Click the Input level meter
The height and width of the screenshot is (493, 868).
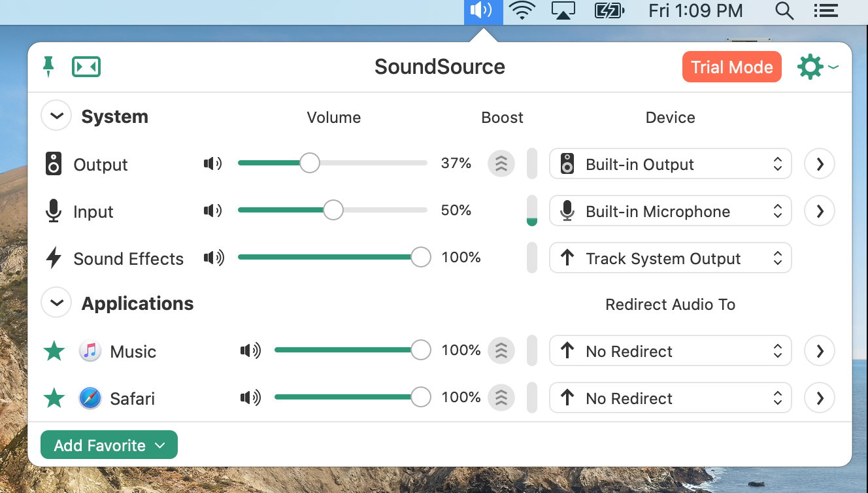532,211
